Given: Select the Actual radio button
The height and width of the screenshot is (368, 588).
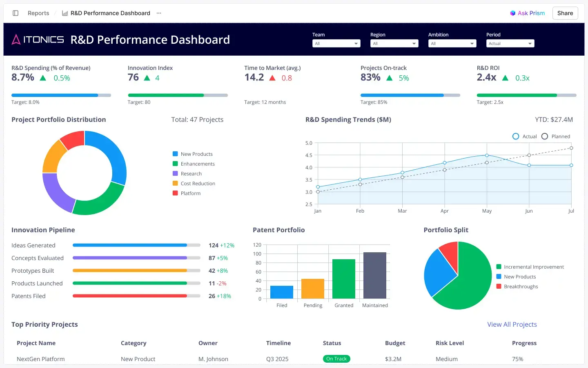Looking at the screenshot, I should point(515,136).
